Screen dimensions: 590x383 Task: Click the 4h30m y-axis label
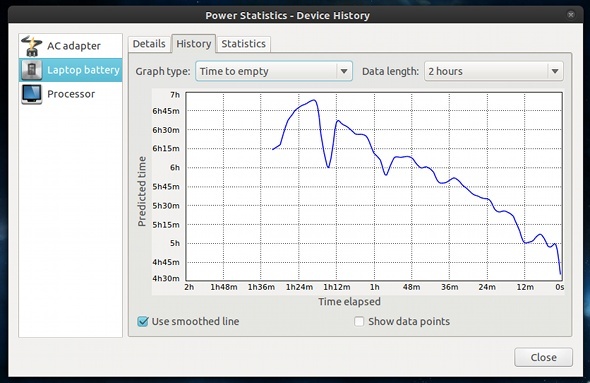166,278
